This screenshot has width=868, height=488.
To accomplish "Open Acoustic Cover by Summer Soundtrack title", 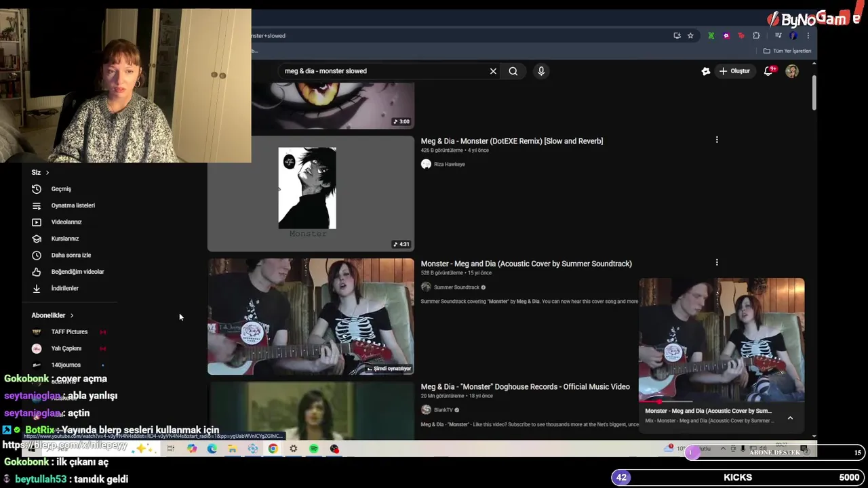I will (526, 264).
